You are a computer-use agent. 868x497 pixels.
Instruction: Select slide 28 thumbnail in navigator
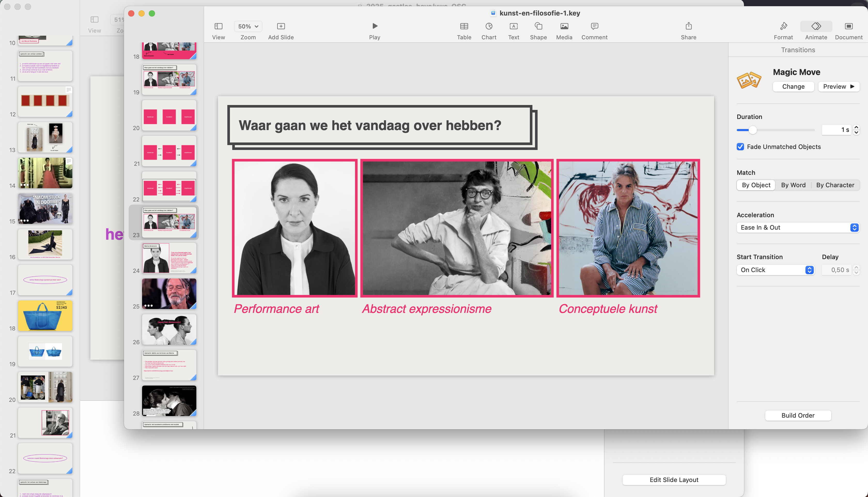169,401
